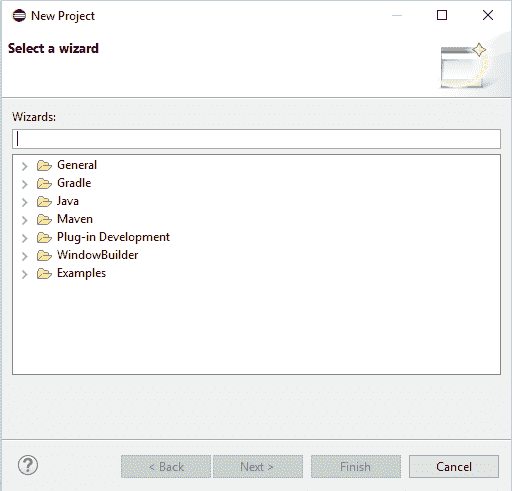The image size is (512, 491).
Task: Click the Cancel button
Action: (x=454, y=467)
